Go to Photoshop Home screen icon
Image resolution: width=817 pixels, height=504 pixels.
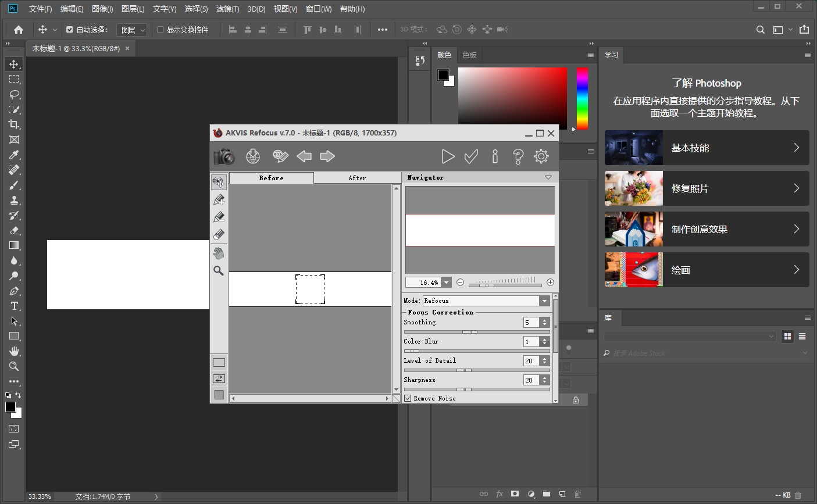19,30
